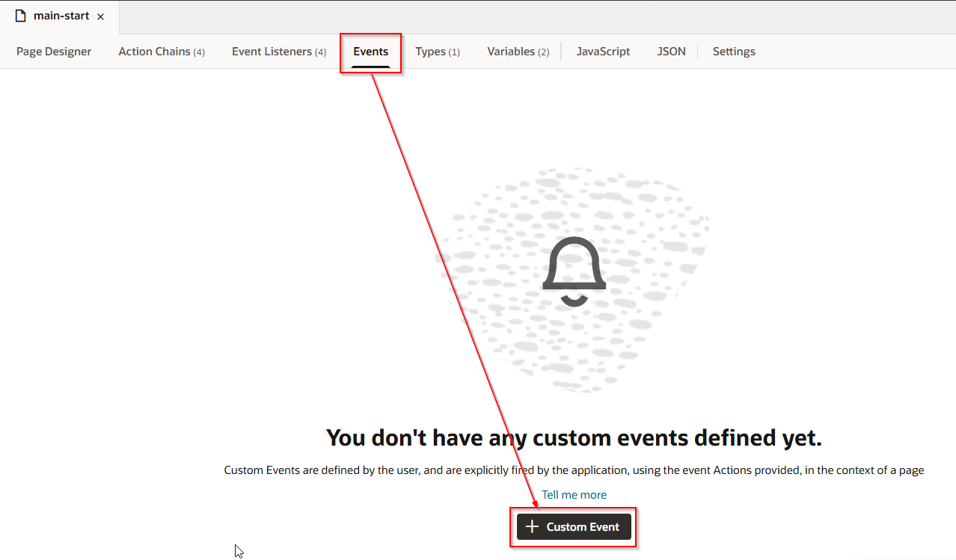This screenshot has width=956, height=560.
Task: Open the Page Designer tab
Action: [54, 52]
